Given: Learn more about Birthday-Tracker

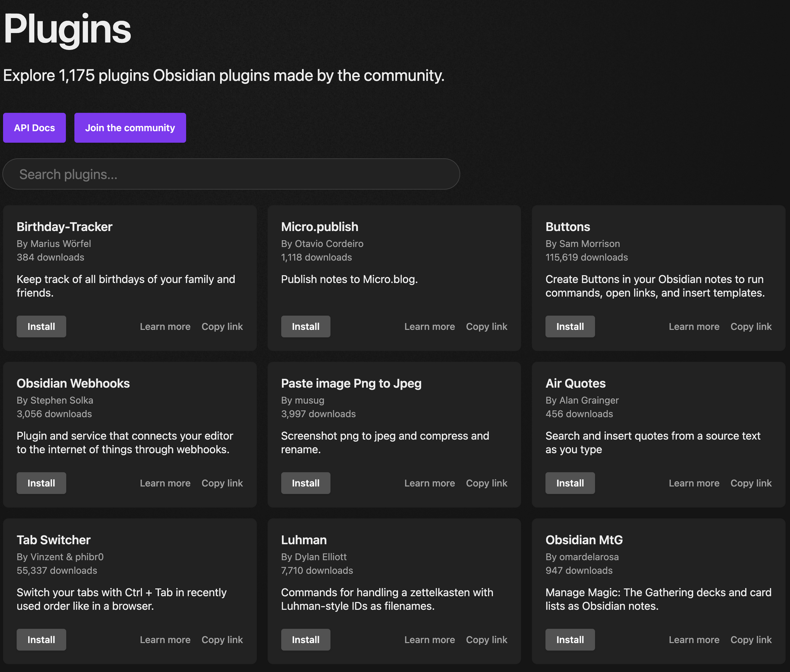Looking at the screenshot, I should pyautogui.click(x=165, y=327).
